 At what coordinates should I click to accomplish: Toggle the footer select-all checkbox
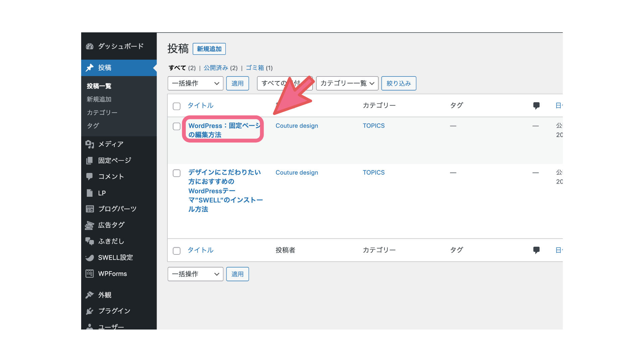pyautogui.click(x=176, y=251)
